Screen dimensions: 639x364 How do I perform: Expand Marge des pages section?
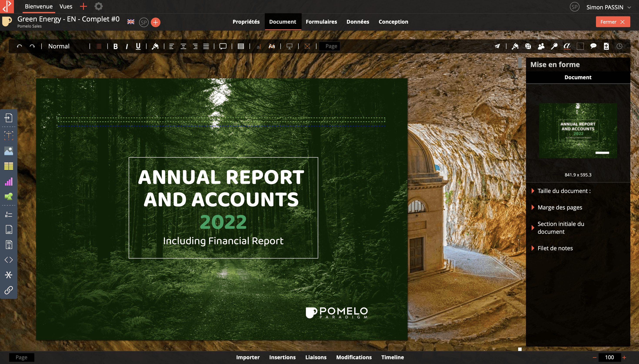pos(559,207)
